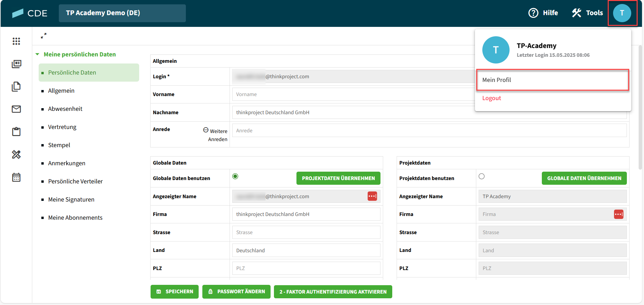
Task: Click the user avatar in top bar
Action: 622,13
